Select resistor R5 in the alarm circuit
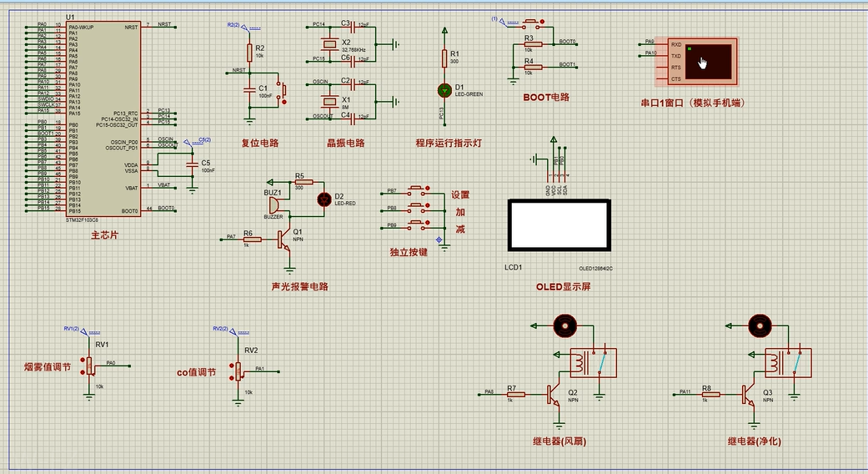The image size is (868, 474). [304, 182]
